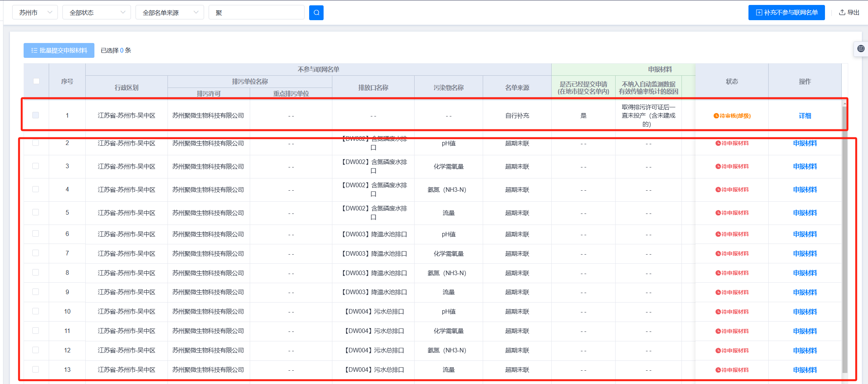
Task: Click the search input containing 聚
Action: (x=257, y=13)
